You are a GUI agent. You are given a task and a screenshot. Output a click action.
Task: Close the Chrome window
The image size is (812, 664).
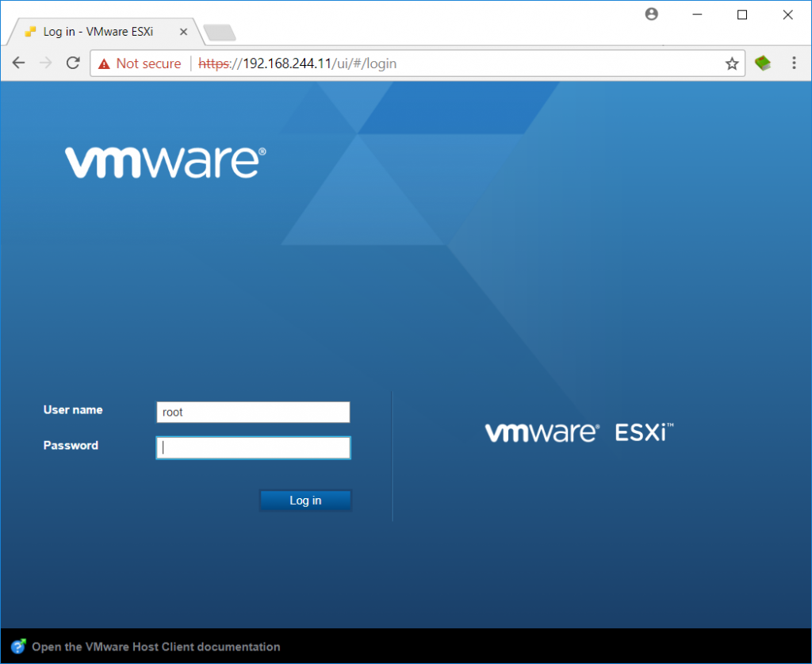click(787, 14)
